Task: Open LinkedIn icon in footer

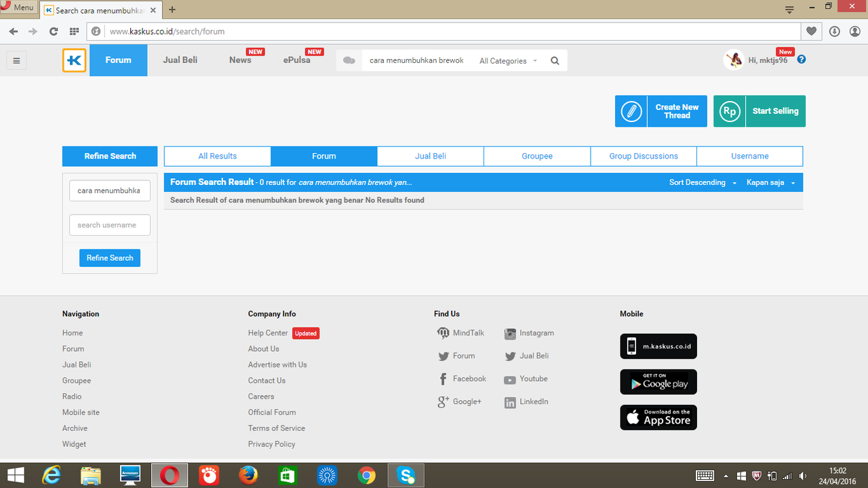Action: [x=510, y=403]
